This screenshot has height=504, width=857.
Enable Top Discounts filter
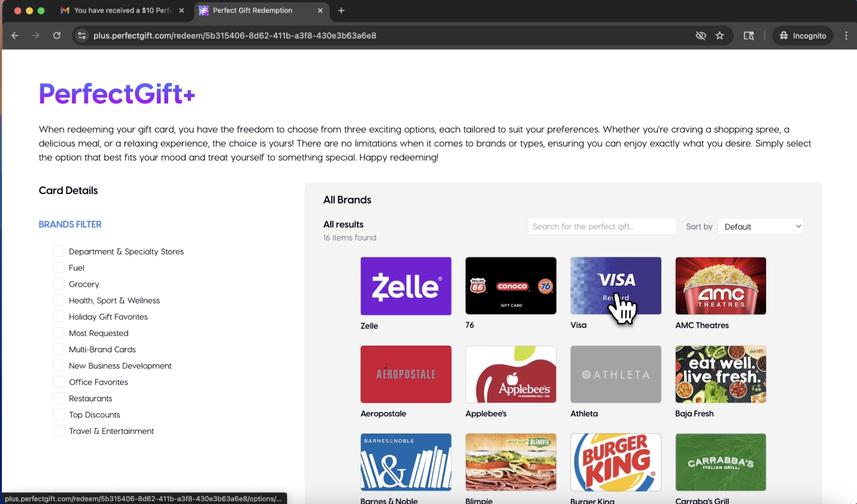coord(59,414)
